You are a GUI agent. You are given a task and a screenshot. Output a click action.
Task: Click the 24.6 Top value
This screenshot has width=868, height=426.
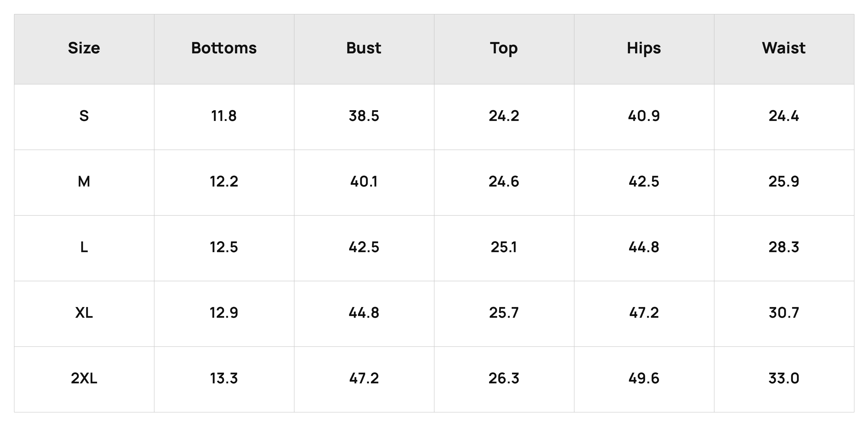[x=504, y=182]
